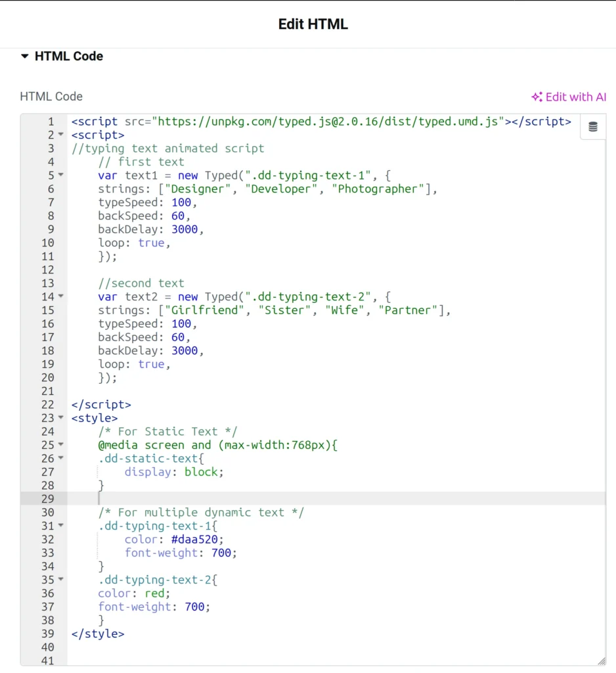Click the "Designer" string on line 6
This screenshot has width=616, height=673.
pos(198,189)
